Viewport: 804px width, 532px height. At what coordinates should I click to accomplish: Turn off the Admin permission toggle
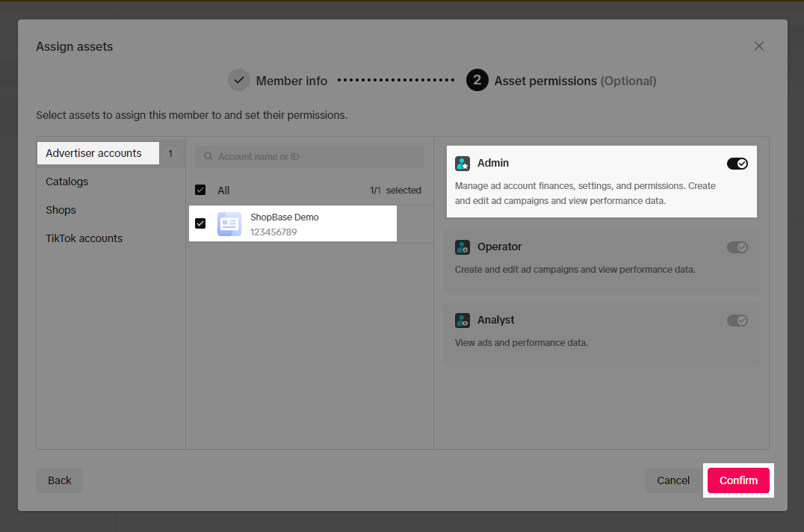tap(737, 164)
